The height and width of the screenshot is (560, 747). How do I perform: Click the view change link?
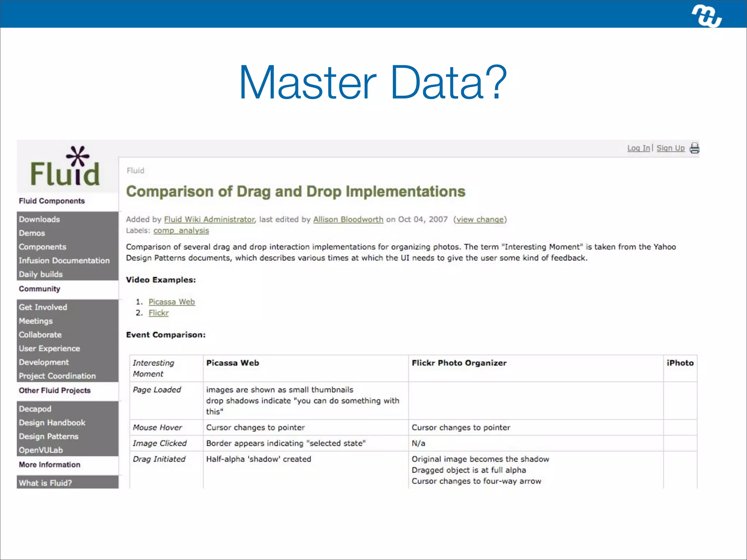pyautogui.click(x=480, y=219)
